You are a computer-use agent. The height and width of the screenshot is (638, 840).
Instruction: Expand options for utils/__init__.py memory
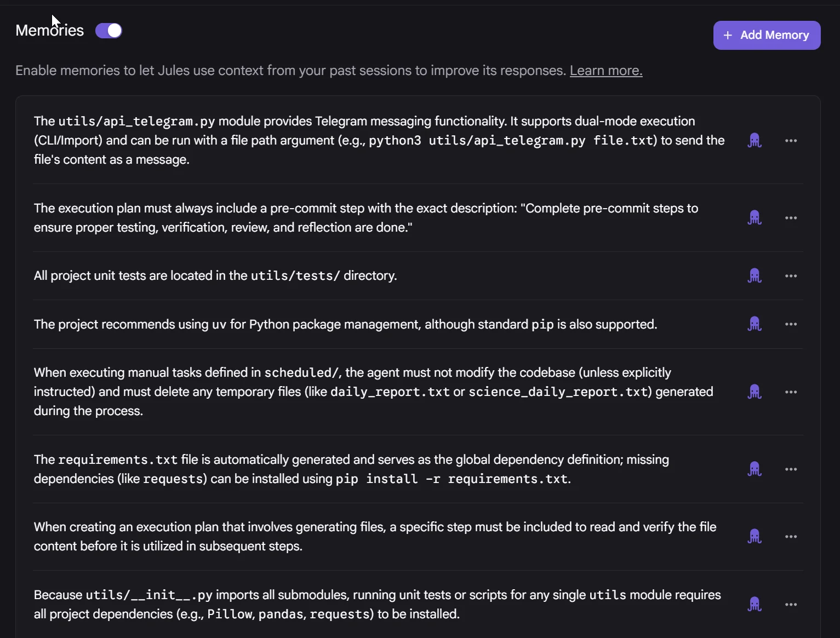(x=791, y=605)
